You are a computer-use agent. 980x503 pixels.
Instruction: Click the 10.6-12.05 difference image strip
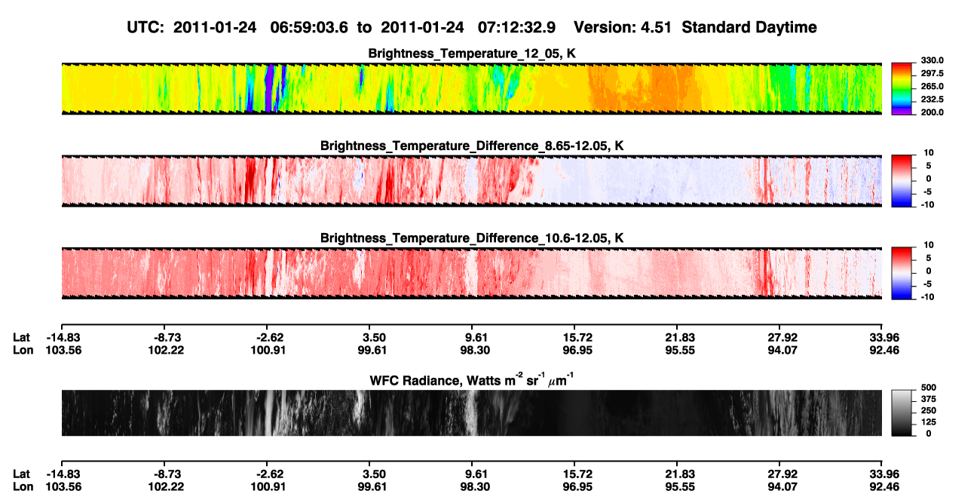pos(471,273)
